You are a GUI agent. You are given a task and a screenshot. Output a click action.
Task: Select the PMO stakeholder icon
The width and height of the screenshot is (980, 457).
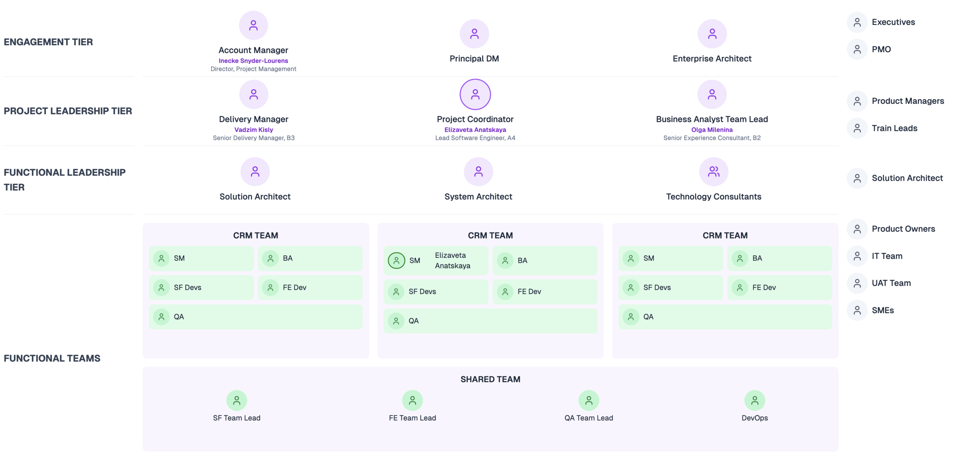pos(857,49)
